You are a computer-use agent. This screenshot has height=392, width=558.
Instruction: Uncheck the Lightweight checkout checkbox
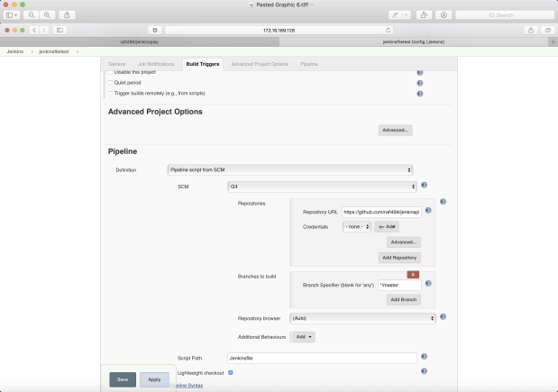point(231,372)
